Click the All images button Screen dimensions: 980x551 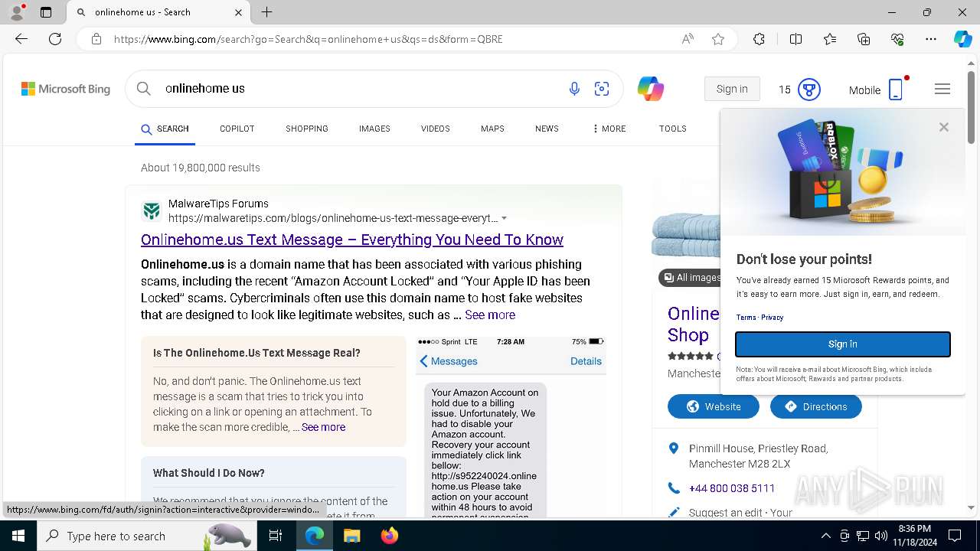pos(691,277)
